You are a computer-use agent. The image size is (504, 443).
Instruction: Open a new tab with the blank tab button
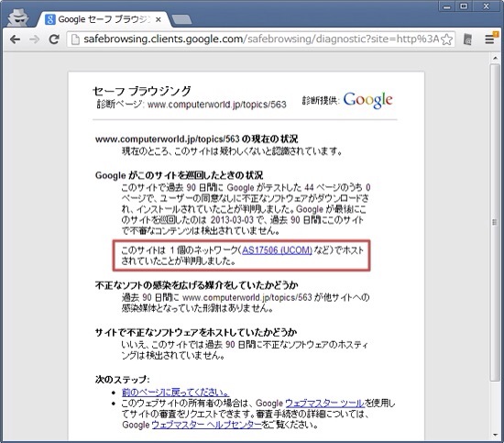tap(181, 19)
